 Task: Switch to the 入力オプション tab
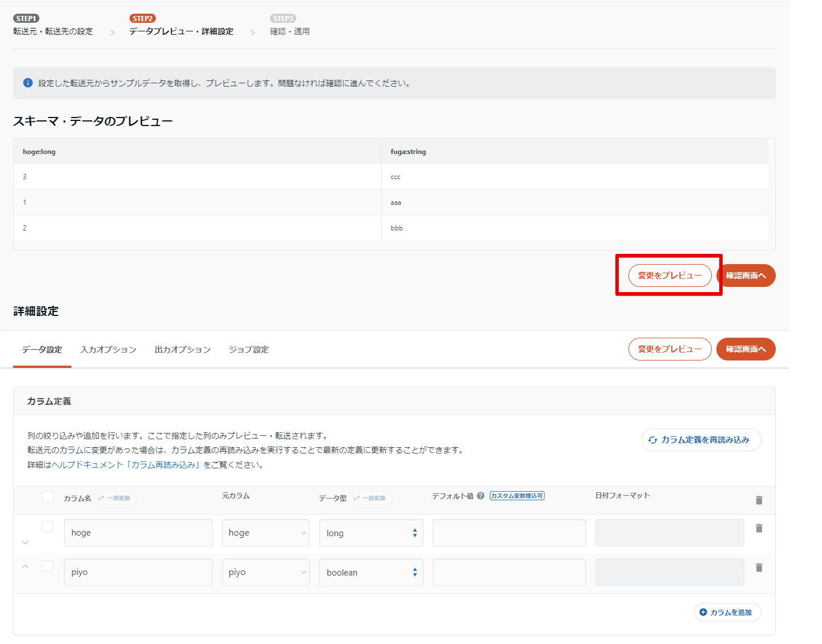(x=108, y=350)
